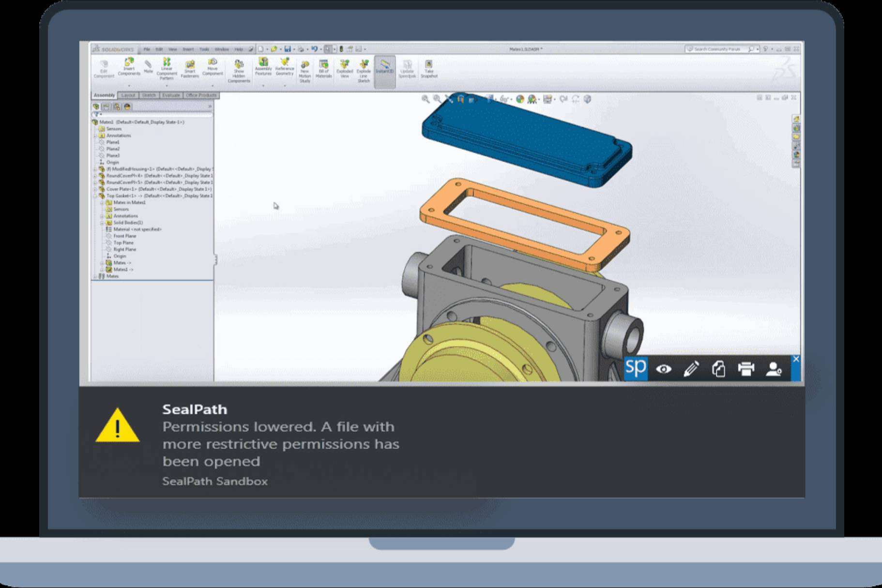The image size is (882, 588).
Task: Click the Zoom to Fit magnifier icon
Action: (426, 99)
